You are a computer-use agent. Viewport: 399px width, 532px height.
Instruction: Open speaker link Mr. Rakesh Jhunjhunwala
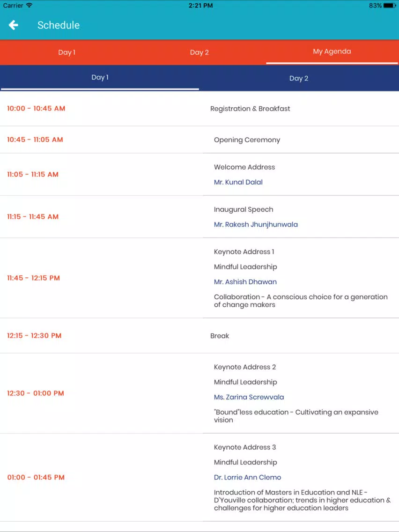(x=256, y=225)
